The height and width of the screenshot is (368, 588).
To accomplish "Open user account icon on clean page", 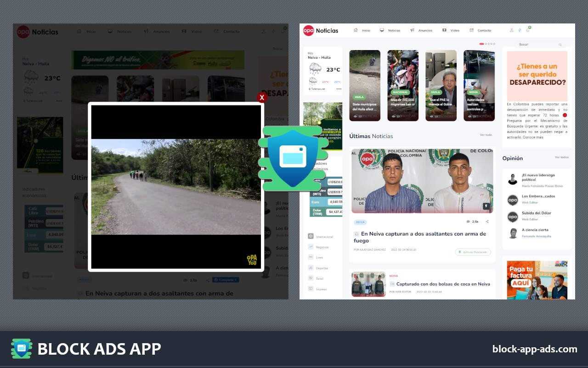I will click(x=512, y=30).
